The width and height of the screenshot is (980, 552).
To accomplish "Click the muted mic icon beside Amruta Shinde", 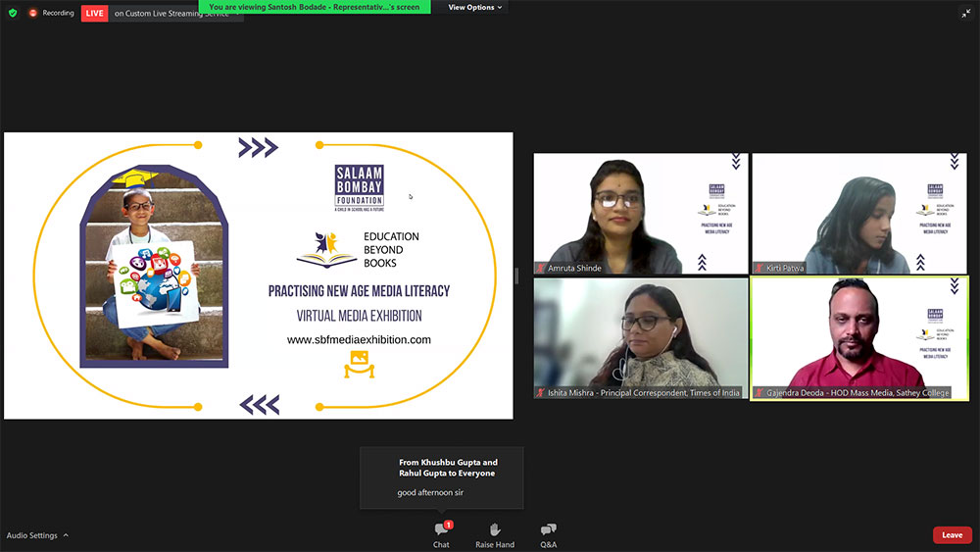I will pos(541,268).
